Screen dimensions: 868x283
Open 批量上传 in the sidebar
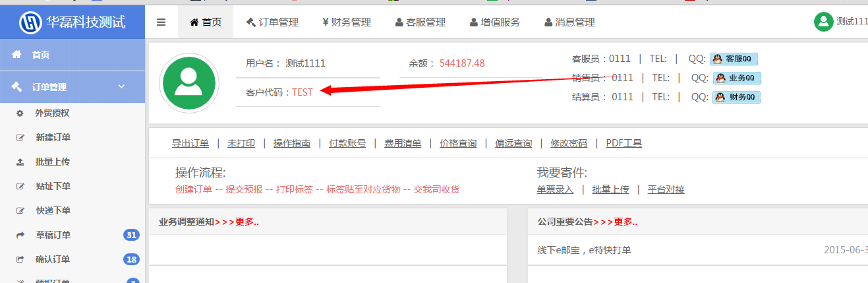[53, 162]
